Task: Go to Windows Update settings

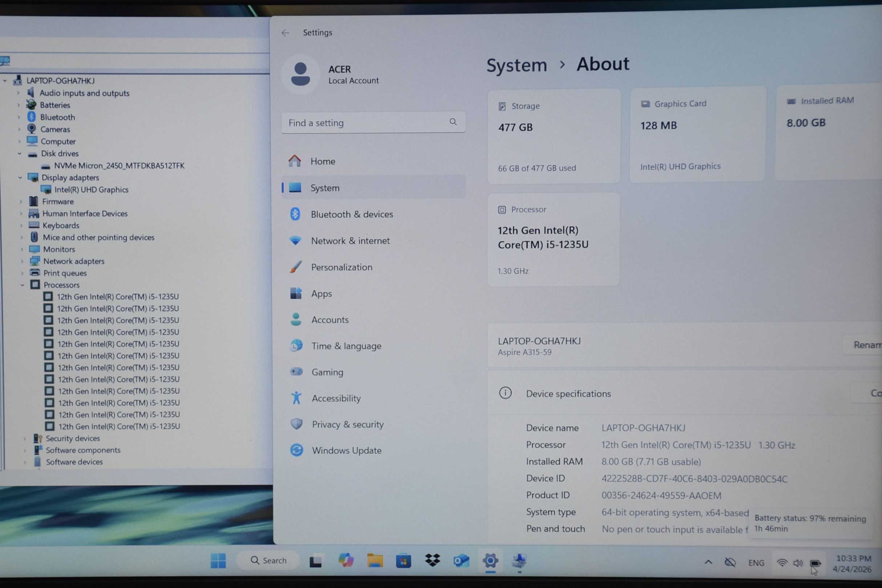Action: [x=346, y=450]
